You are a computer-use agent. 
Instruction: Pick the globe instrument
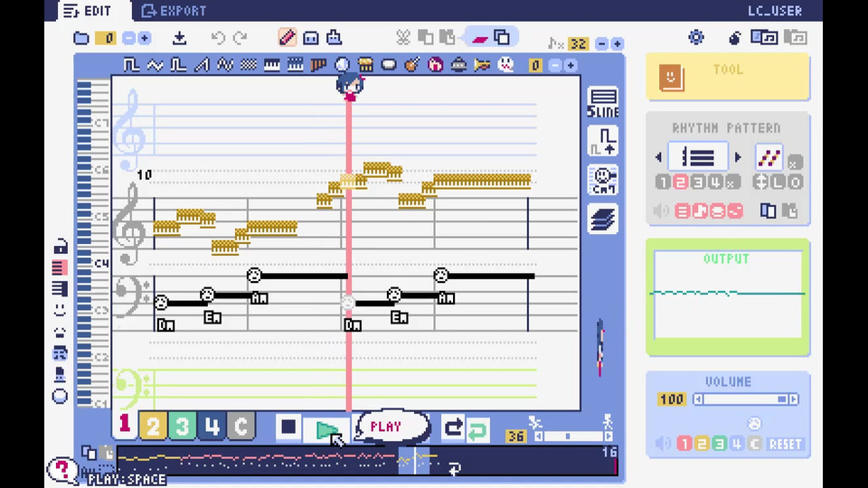[342, 65]
